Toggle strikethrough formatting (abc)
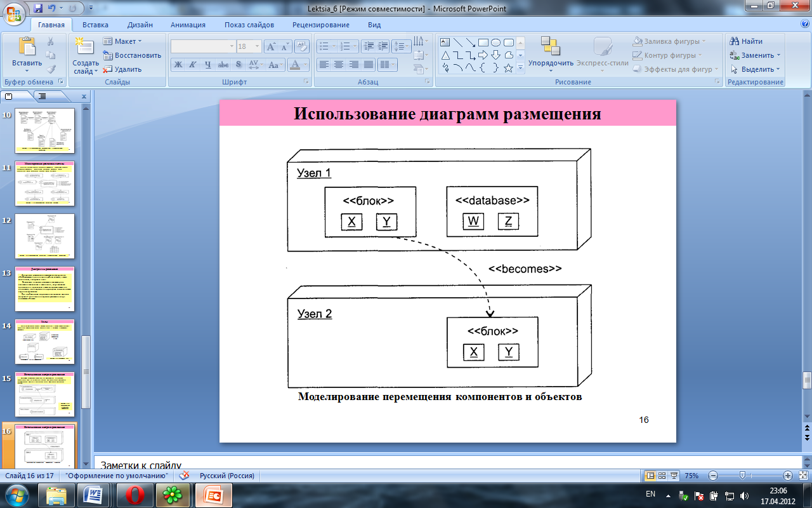The width and height of the screenshot is (812, 508). pyautogui.click(x=223, y=65)
